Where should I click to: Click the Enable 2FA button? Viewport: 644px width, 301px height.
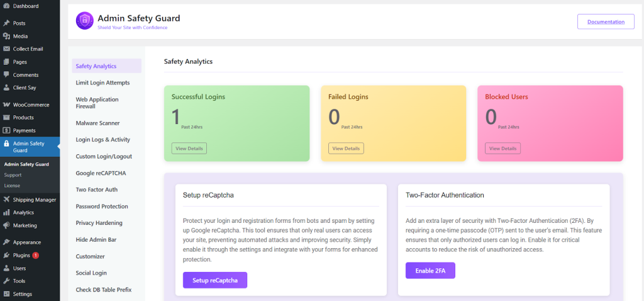[430, 271]
